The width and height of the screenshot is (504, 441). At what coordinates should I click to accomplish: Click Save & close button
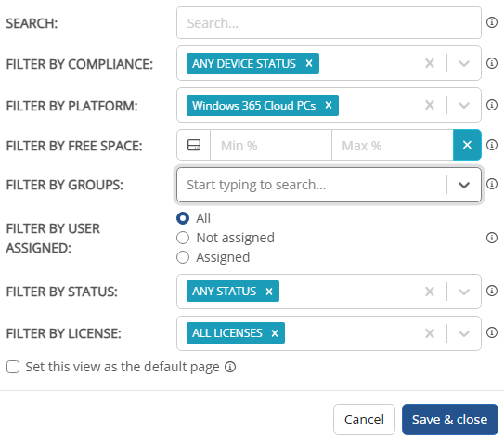pyautogui.click(x=450, y=420)
